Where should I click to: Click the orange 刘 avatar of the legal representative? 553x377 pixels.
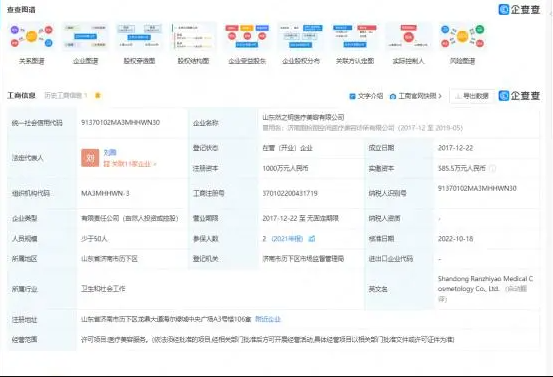pyautogui.click(x=90, y=158)
